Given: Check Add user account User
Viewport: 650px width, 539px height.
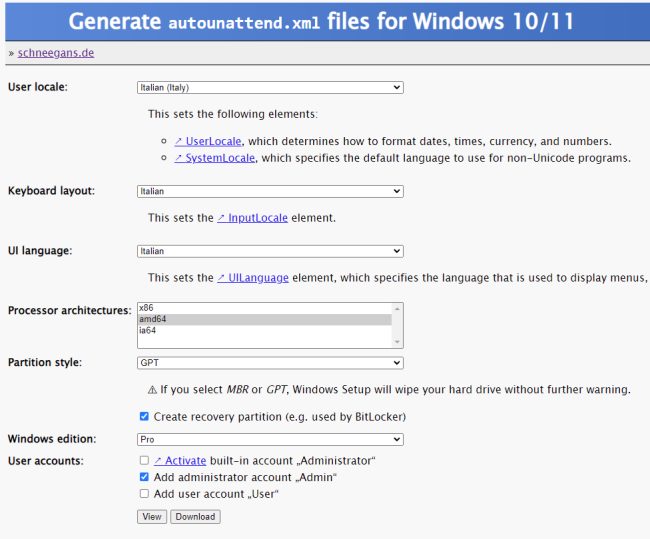Looking at the screenshot, I should pyautogui.click(x=144, y=493).
